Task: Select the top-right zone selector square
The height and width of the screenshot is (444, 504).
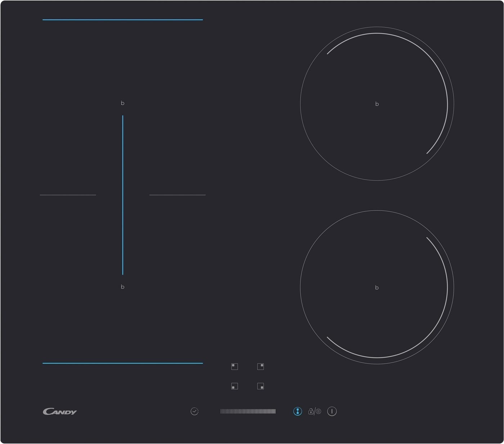Action: [x=260, y=367]
